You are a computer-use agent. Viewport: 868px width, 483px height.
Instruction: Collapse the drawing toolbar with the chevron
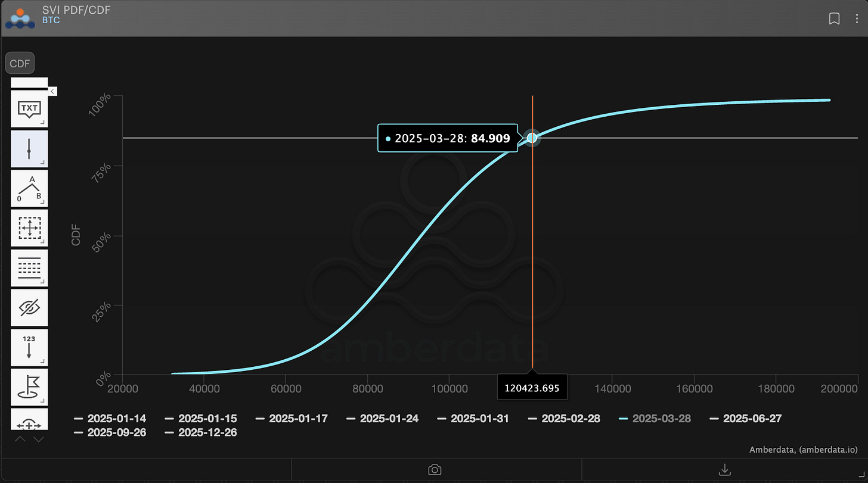52,91
